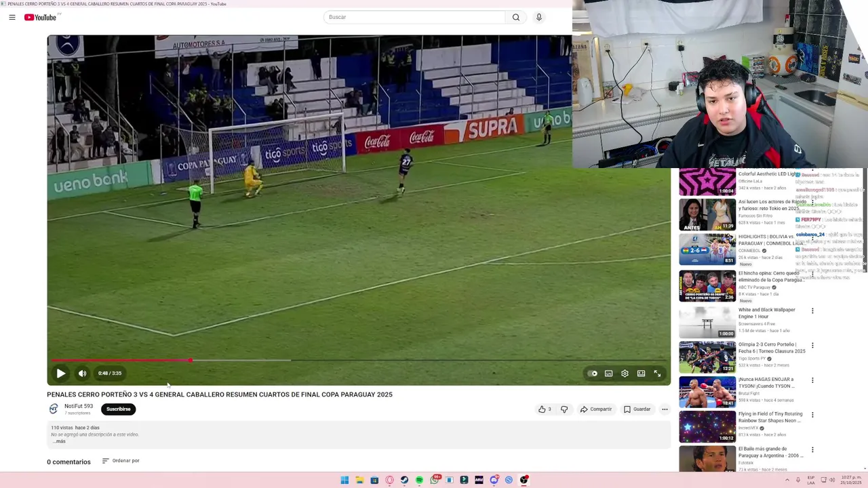Play the paused video
Image resolution: width=868 pixels, height=488 pixels.
point(60,373)
